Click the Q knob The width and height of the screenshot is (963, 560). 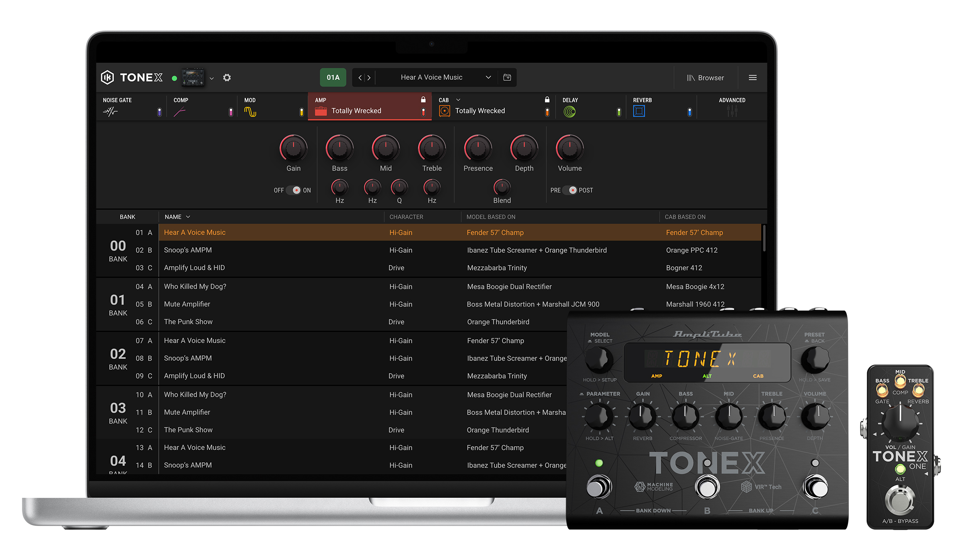coord(399,187)
